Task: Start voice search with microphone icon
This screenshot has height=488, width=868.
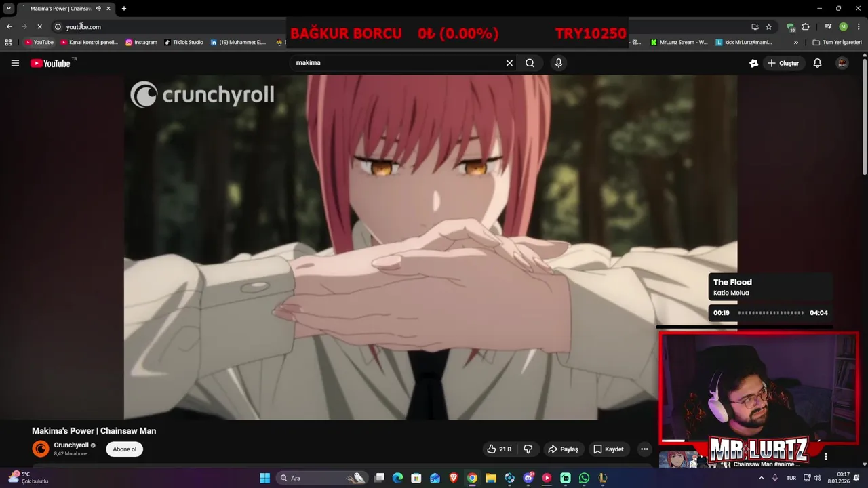Action: tap(558, 63)
